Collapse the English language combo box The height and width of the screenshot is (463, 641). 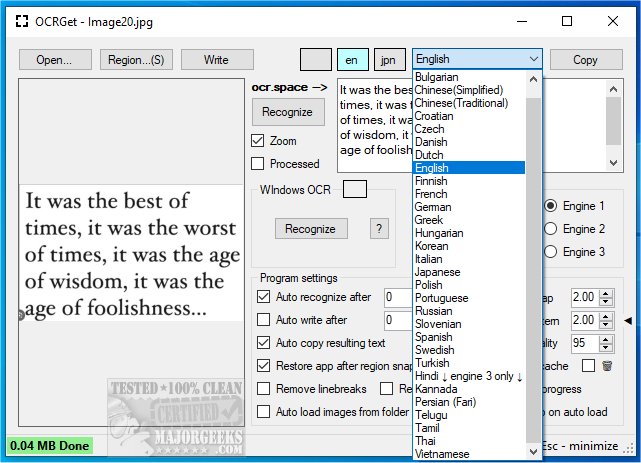click(x=477, y=59)
